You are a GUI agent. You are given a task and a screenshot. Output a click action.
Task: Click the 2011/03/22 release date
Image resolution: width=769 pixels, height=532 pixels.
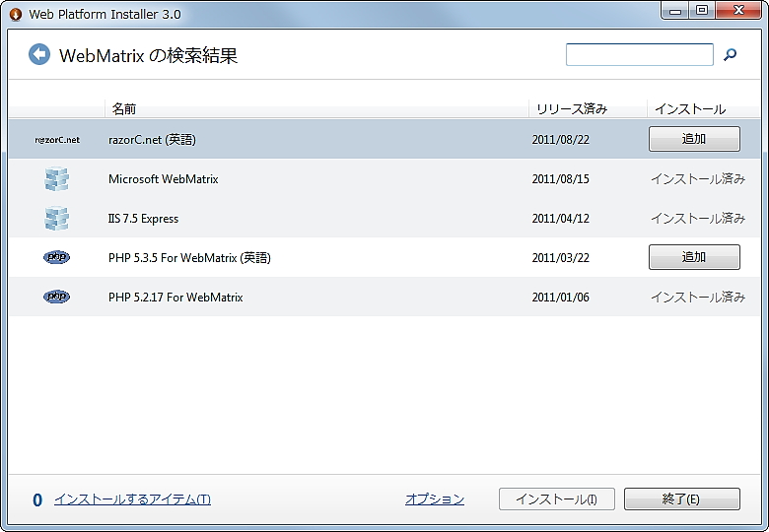tap(561, 258)
